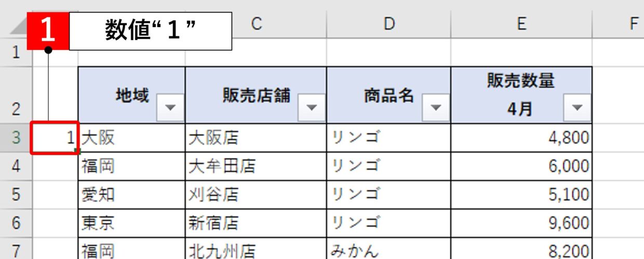
Task: Select the 東京 region cell
Action: pyautogui.click(x=131, y=223)
